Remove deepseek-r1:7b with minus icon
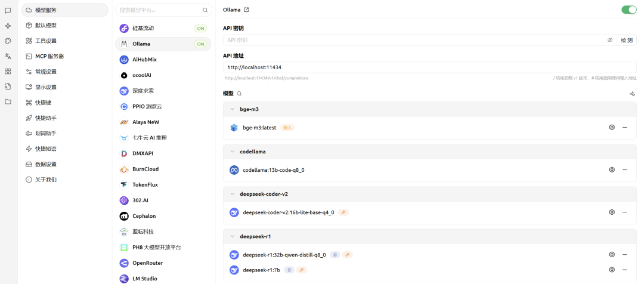 click(625, 270)
